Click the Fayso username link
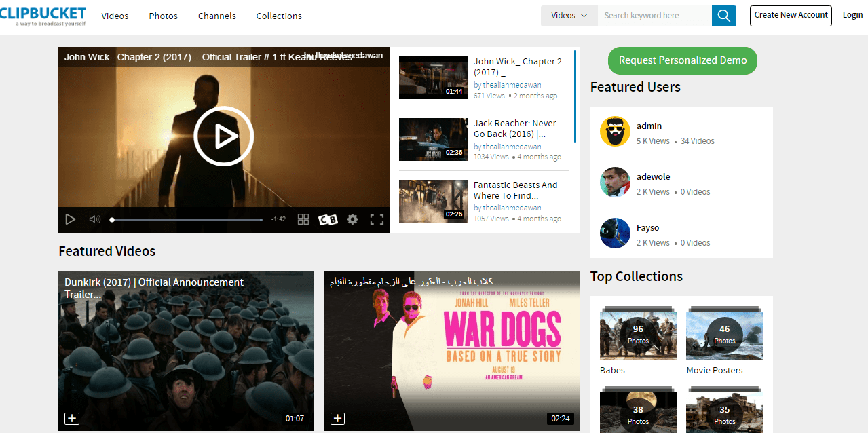This screenshot has width=868, height=433. (647, 227)
